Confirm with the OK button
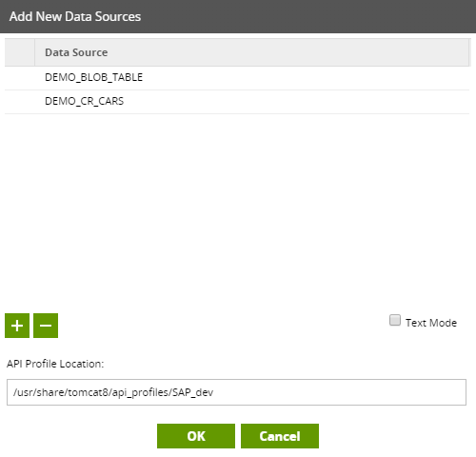This screenshot has width=476, height=457. 196,436
